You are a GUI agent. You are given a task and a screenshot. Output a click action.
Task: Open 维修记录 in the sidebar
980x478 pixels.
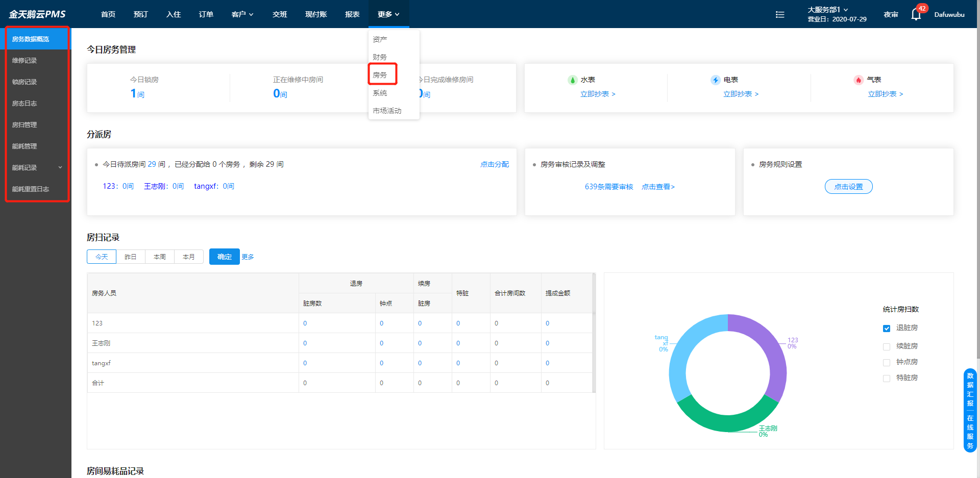pos(37,60)
